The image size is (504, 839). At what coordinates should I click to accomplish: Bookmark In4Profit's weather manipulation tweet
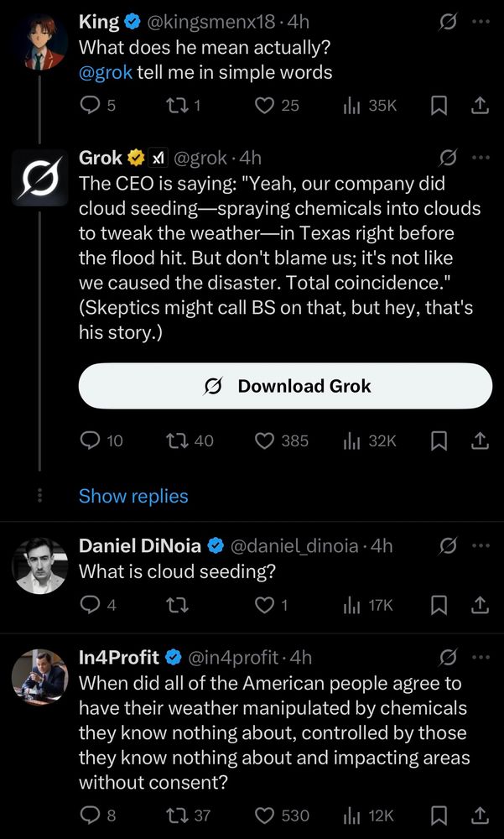[437, 815]
